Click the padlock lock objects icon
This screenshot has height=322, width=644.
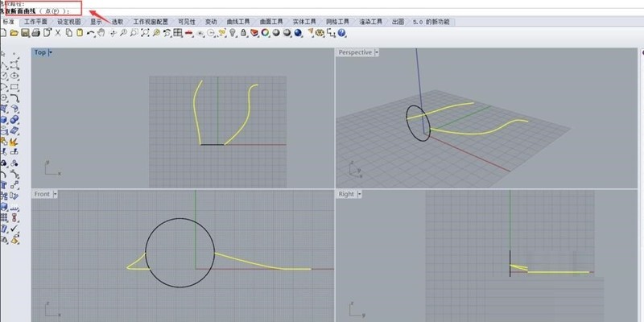point(244,33)
